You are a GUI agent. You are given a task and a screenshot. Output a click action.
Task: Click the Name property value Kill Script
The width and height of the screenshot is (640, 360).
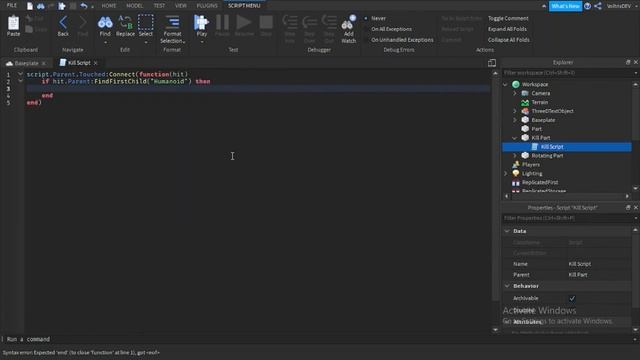[580, 264]
